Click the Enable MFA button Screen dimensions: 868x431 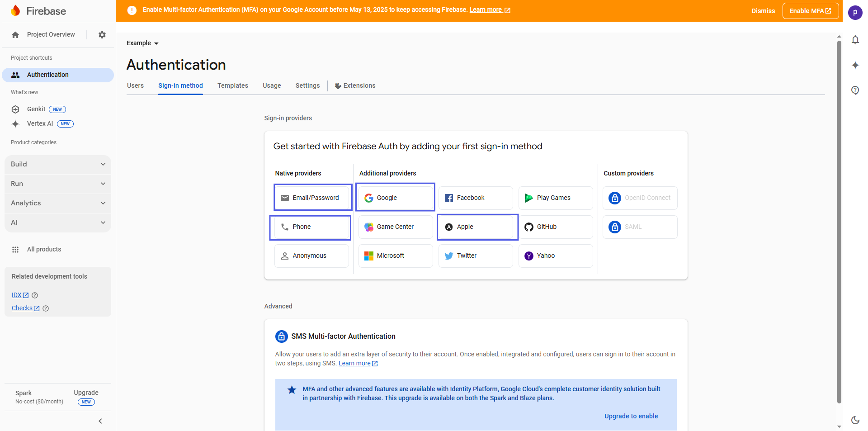click(810, 11)
